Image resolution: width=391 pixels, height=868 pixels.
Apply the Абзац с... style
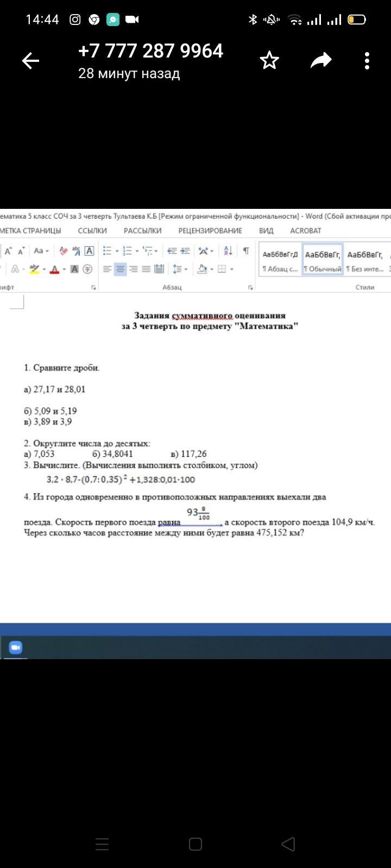click(x=280, y=260)
